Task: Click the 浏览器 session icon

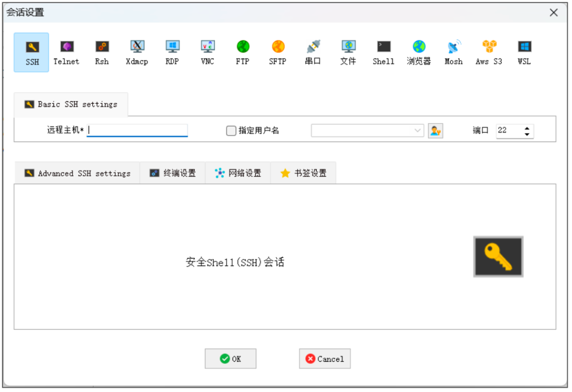Action: pyautogui.click(x=418, y=51)
